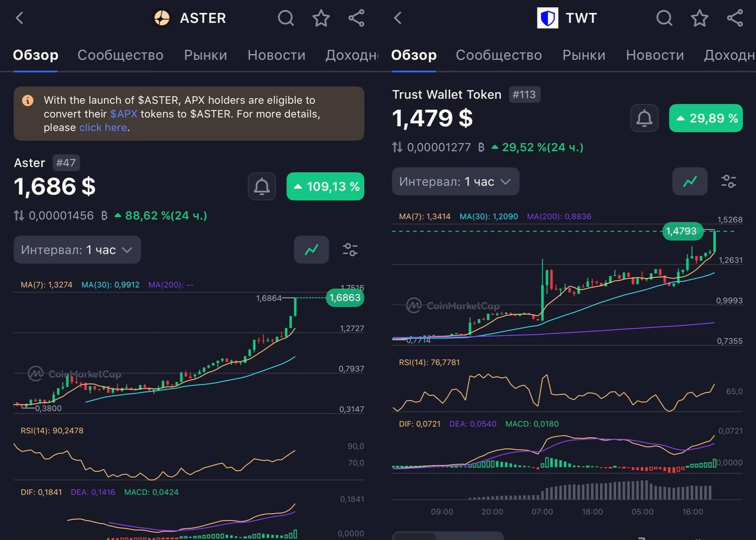Open search on the ASTER screen
Image resolution: width=756 pixels, height=540 pixels.
point(286,18)
